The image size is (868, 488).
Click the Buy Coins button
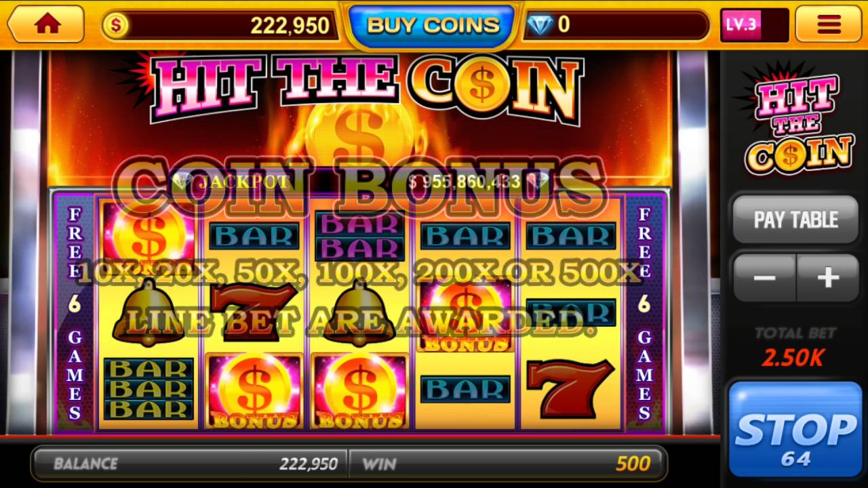tap(433, 26)
